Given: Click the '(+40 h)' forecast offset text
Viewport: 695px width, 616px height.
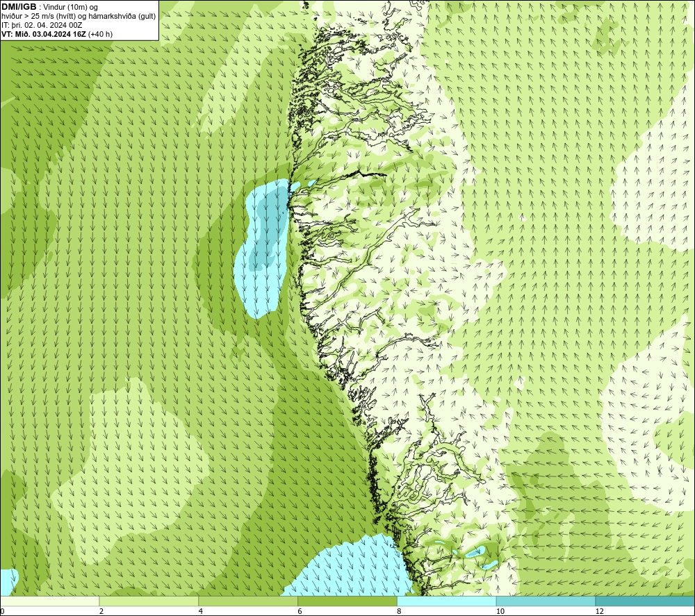Looking at the screenshot, I should 100,34.
